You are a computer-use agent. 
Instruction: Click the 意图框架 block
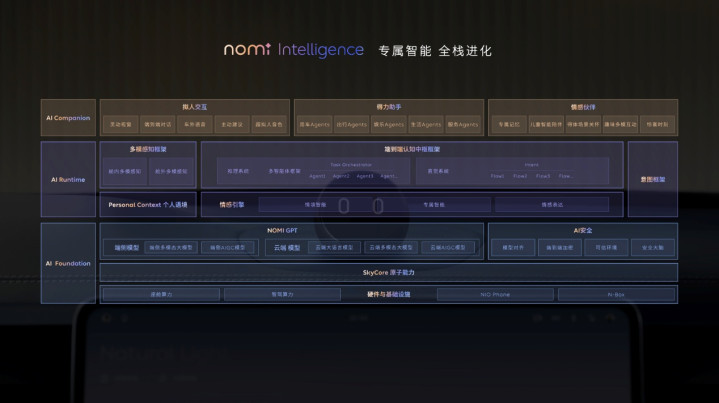652,179
